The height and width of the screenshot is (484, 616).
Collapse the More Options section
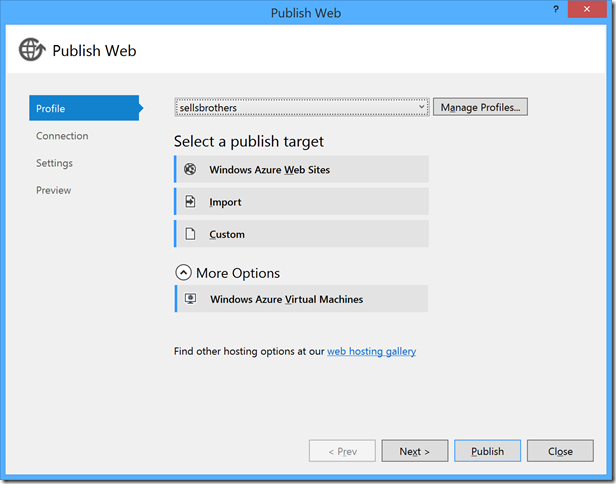pyautogui.click(x=183, y=272)
